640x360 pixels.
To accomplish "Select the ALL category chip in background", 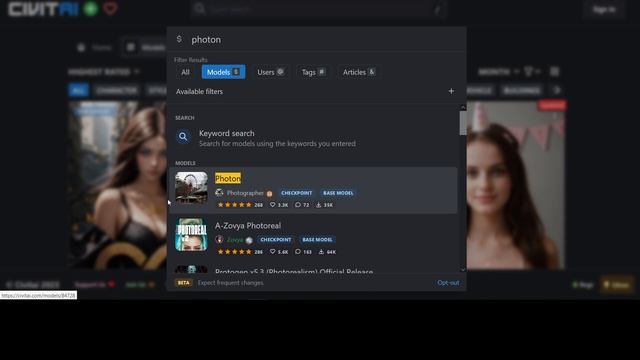I will click(x=78, y=90).
